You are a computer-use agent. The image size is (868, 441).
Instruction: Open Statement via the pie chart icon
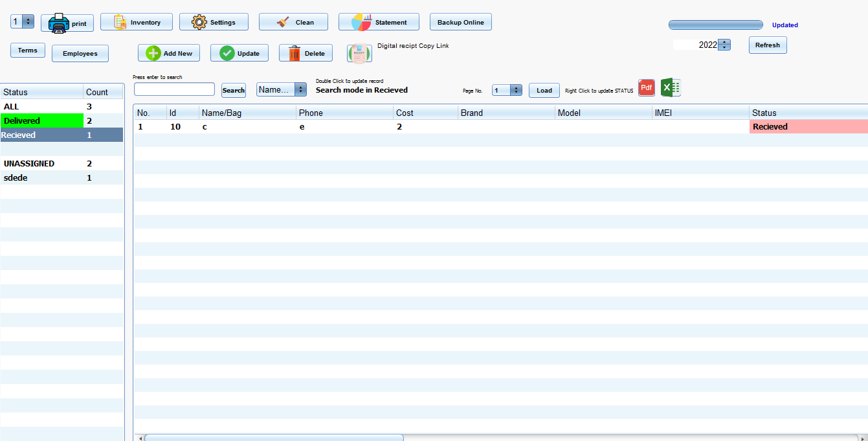[x=361, y=22]
